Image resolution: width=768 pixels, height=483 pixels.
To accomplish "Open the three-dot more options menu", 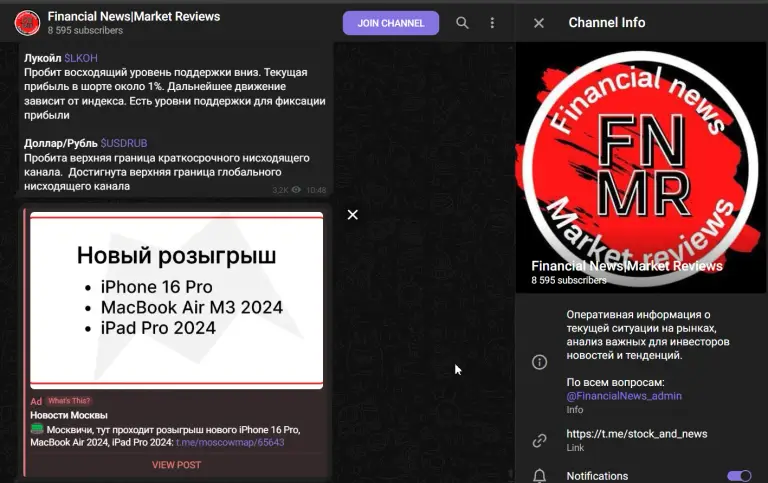I will point(492,23).
